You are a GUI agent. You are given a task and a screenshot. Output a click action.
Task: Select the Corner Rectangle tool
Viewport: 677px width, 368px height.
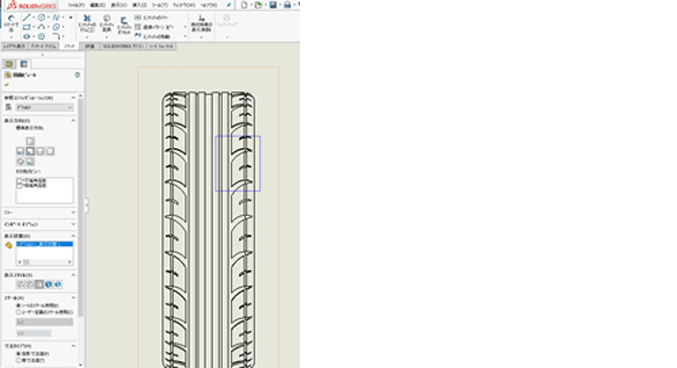click(x=27, y=27)
